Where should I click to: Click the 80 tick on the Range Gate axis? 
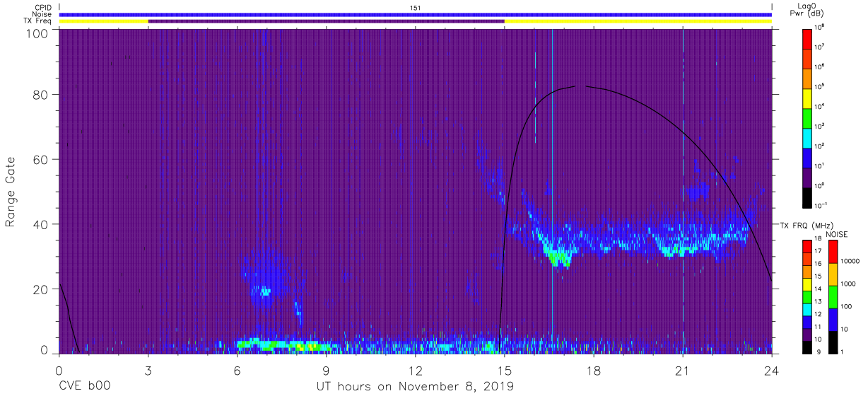coord(40,95)
